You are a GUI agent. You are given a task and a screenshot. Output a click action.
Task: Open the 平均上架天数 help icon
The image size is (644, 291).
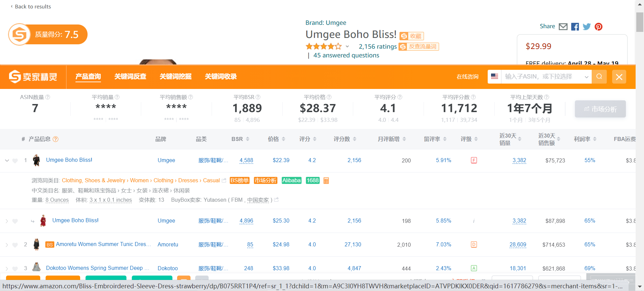pos(547,97)
